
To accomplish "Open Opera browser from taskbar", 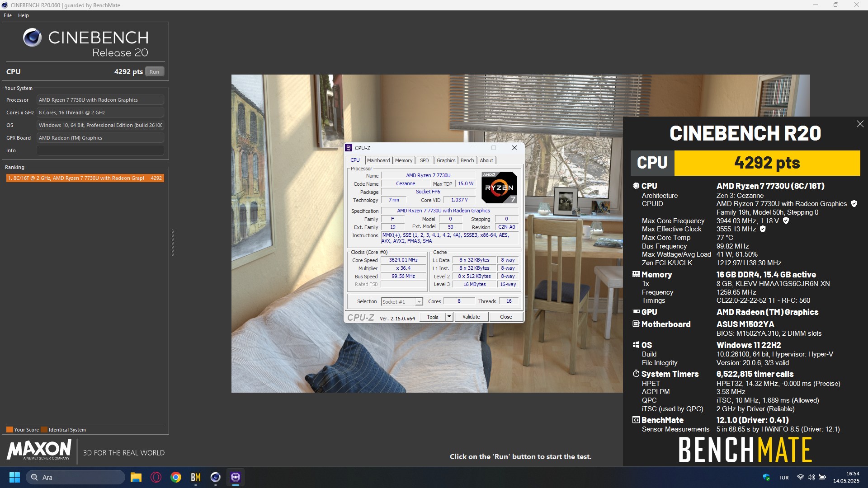I will [156, 477].
